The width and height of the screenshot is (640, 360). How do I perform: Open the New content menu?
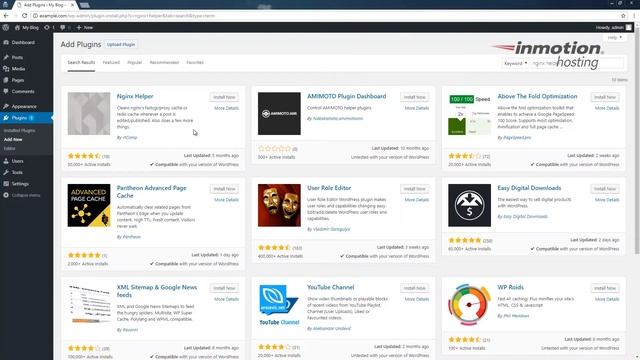(x=85, y=27)
